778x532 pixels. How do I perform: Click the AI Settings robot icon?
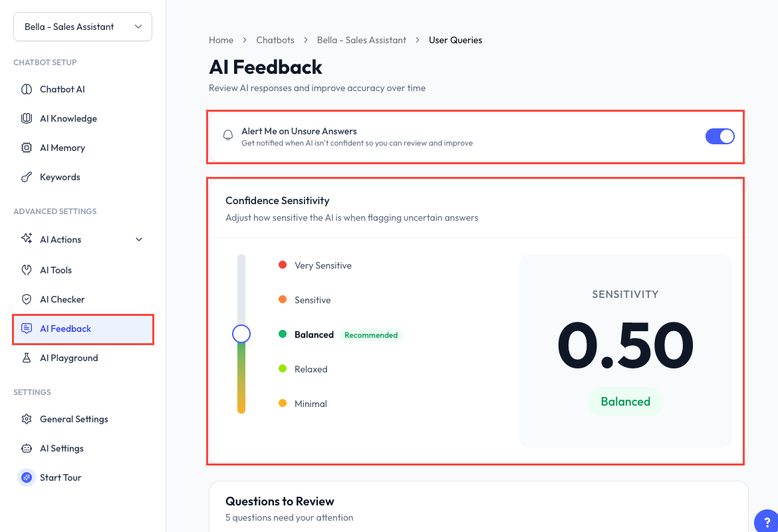[x=27, y=448]
